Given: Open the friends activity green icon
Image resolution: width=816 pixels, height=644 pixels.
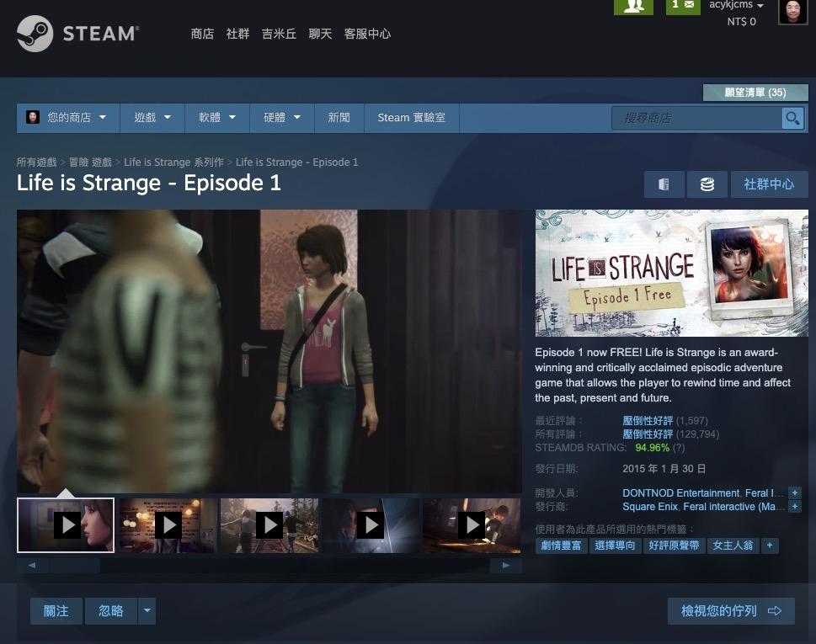Looking at the screenshot, I should point(633,7).
